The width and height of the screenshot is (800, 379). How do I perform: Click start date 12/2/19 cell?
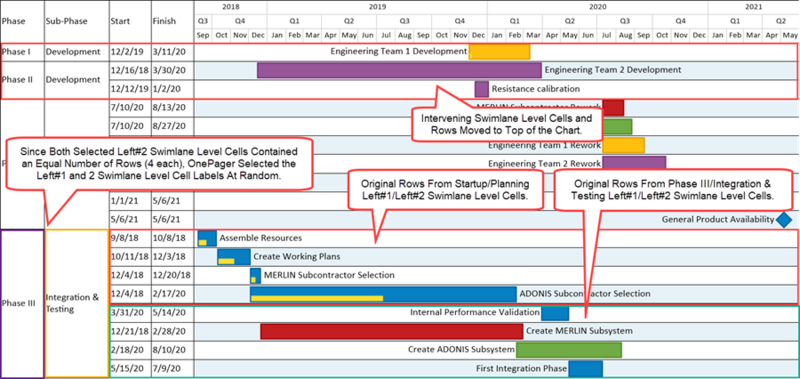click(130, 52)
